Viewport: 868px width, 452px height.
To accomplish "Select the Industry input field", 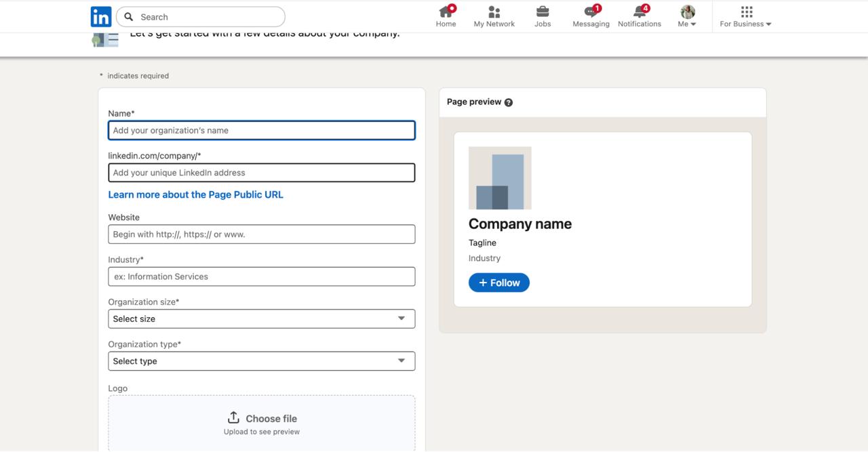I will pos(261,276).
